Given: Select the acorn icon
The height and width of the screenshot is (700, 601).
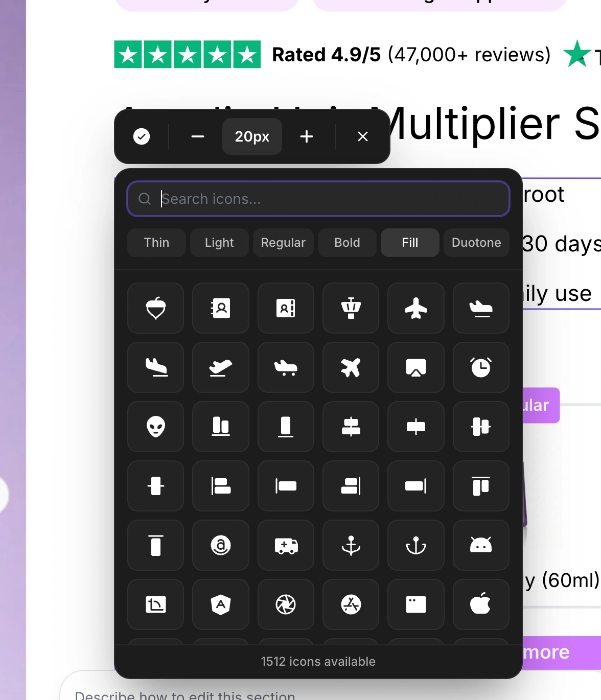Looking at the screenshot, I should click(x=156, y=308).
